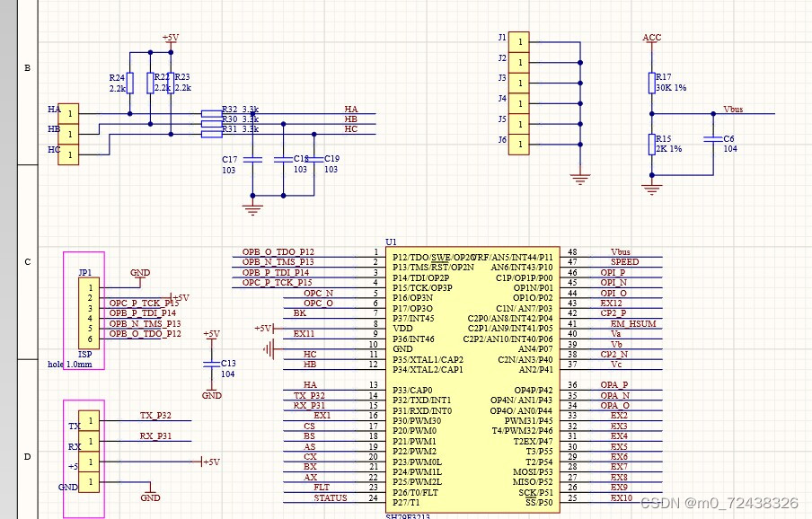Click sheet border zone label D

(x=28, y=457)
